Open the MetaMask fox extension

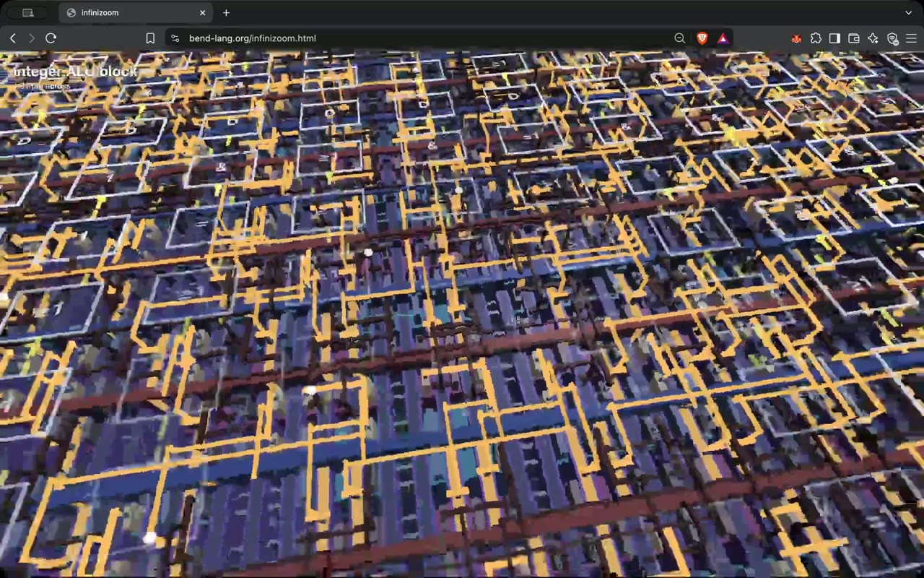[796, 38]
